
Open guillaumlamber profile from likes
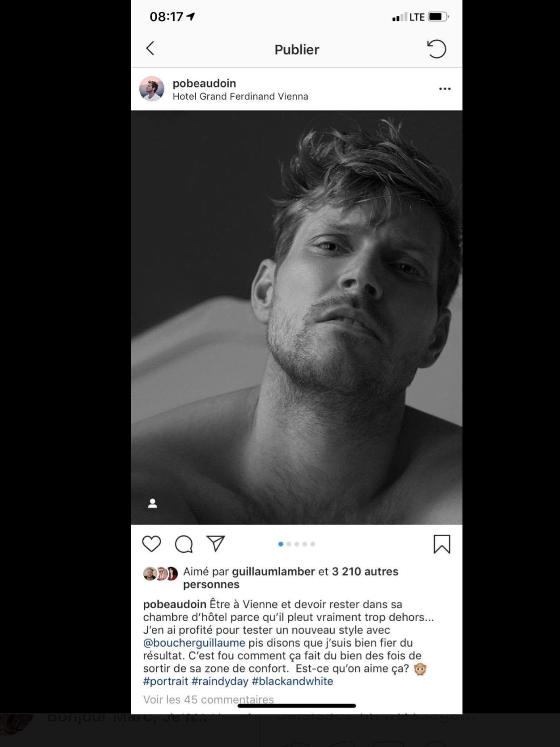pyautogui.click(x=273, y=571)
